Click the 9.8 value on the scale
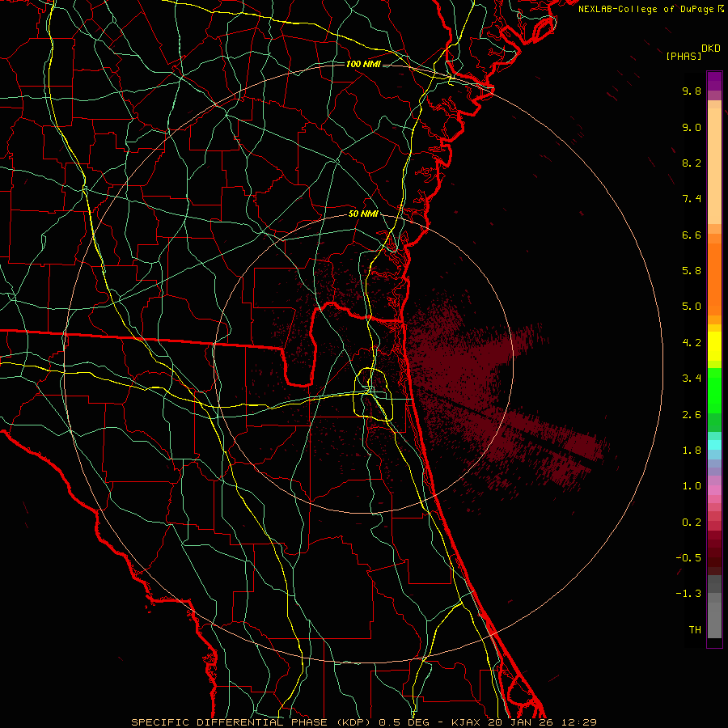 pyautogui.click(x=692, y=91)
